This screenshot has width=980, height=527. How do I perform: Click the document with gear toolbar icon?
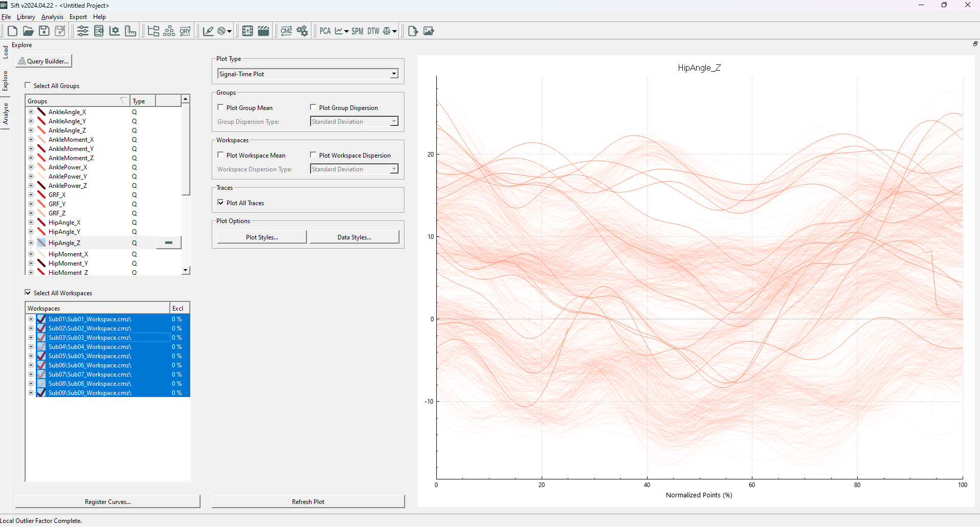tap(99, 31)
